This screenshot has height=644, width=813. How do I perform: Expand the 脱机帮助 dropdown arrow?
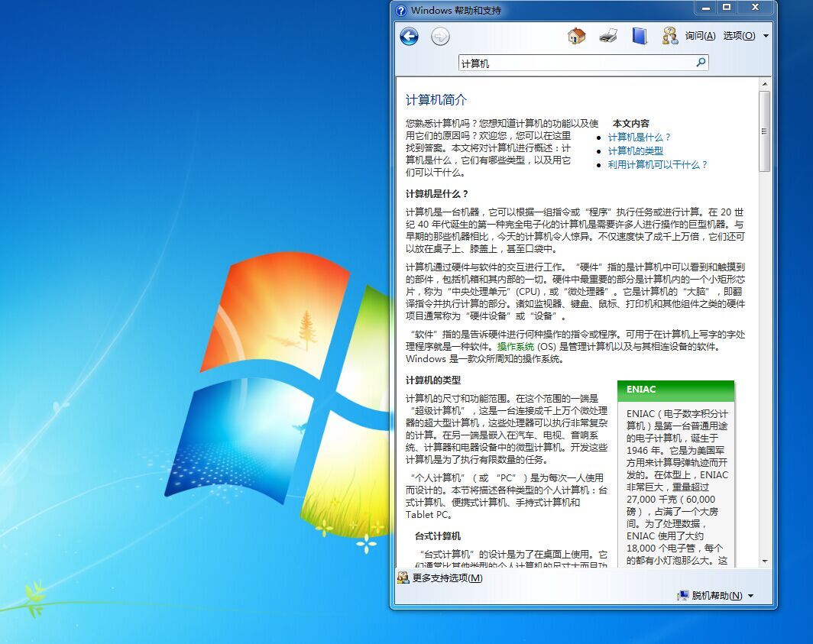[751, 596]
